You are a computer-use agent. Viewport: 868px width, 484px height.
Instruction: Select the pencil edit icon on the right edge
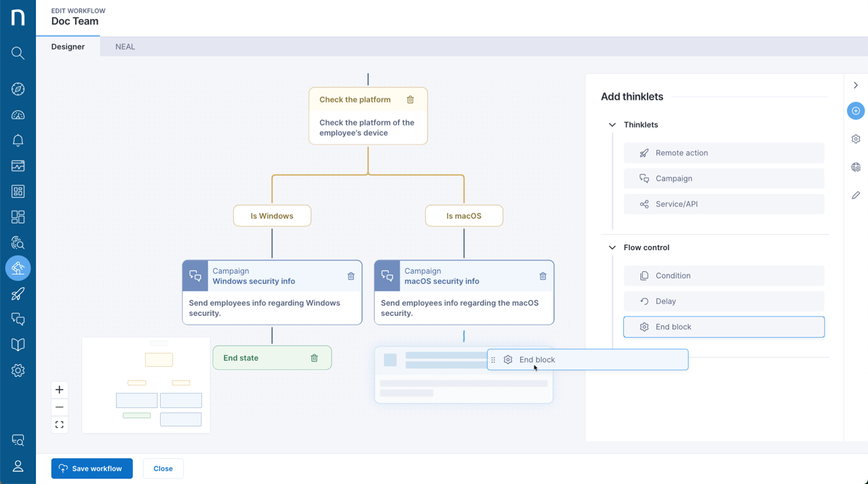pyautogui.click(x=855, y=195)
